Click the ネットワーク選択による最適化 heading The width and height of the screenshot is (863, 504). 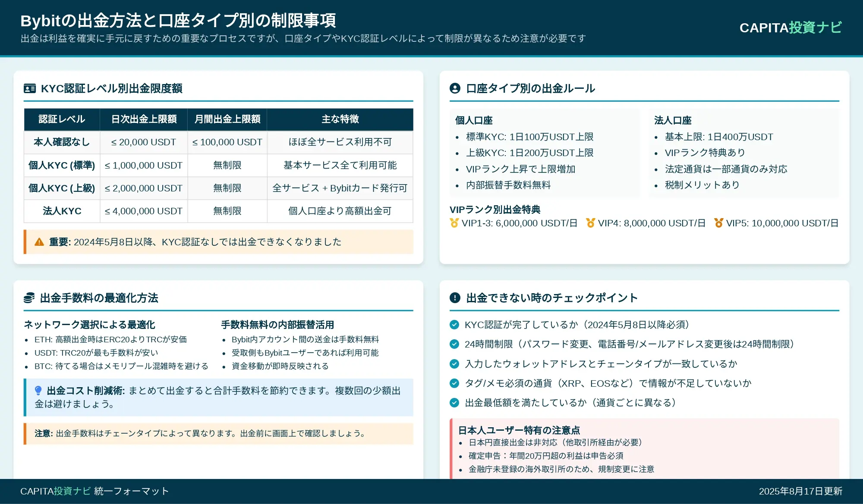tap(89, 325)
